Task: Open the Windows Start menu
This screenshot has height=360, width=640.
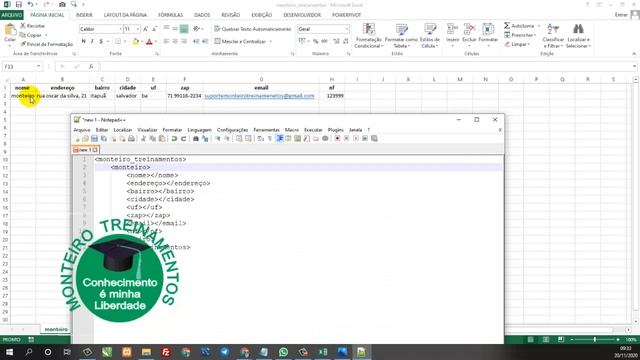Action: pos(9,352)
